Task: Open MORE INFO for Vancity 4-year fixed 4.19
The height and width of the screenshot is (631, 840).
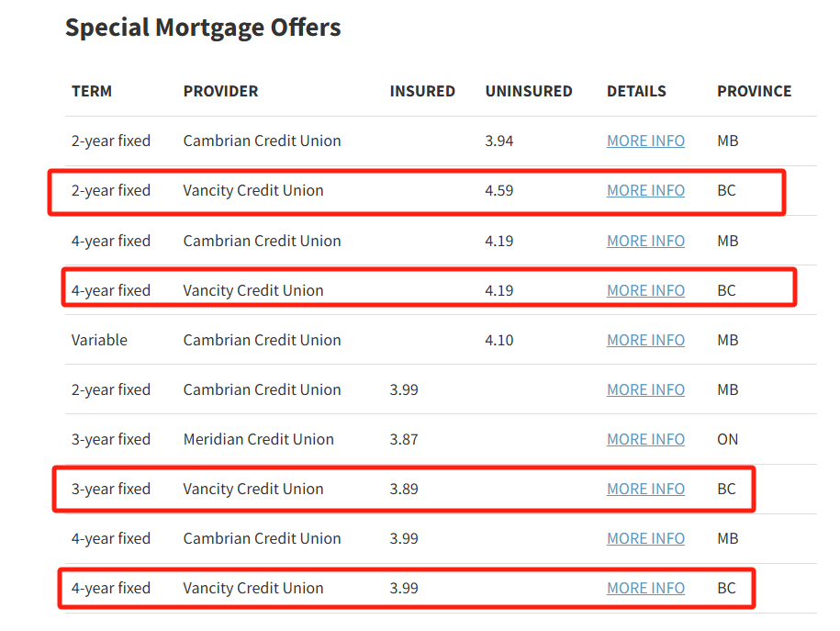Action: click(x=645, y=290)
